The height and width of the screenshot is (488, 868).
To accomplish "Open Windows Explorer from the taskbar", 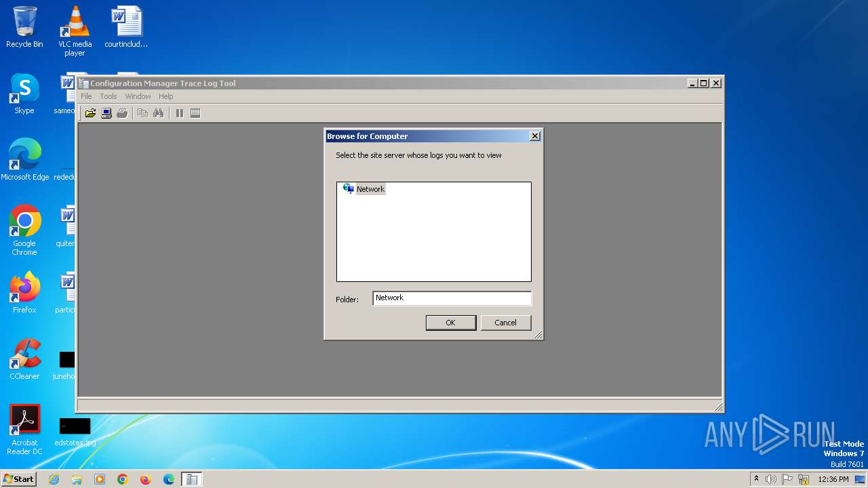I will click(77, 479).
